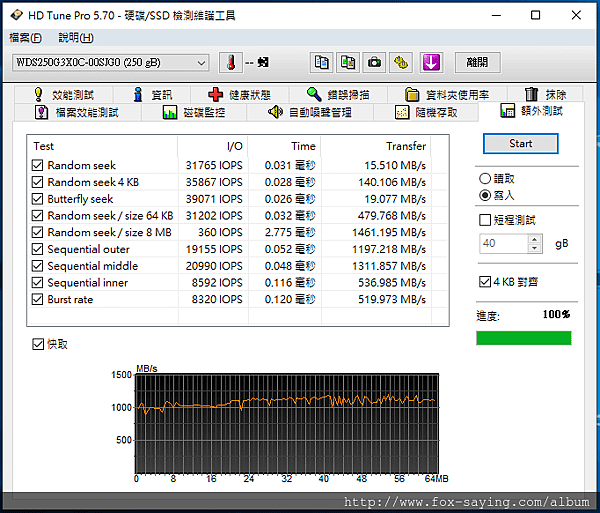Click the I/O column header

click(212, 146)
